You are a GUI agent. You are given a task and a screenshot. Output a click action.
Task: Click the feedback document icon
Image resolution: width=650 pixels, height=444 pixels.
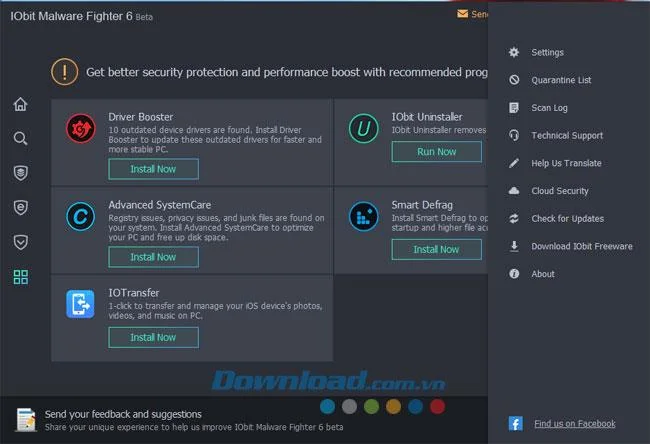coord(26,420)
